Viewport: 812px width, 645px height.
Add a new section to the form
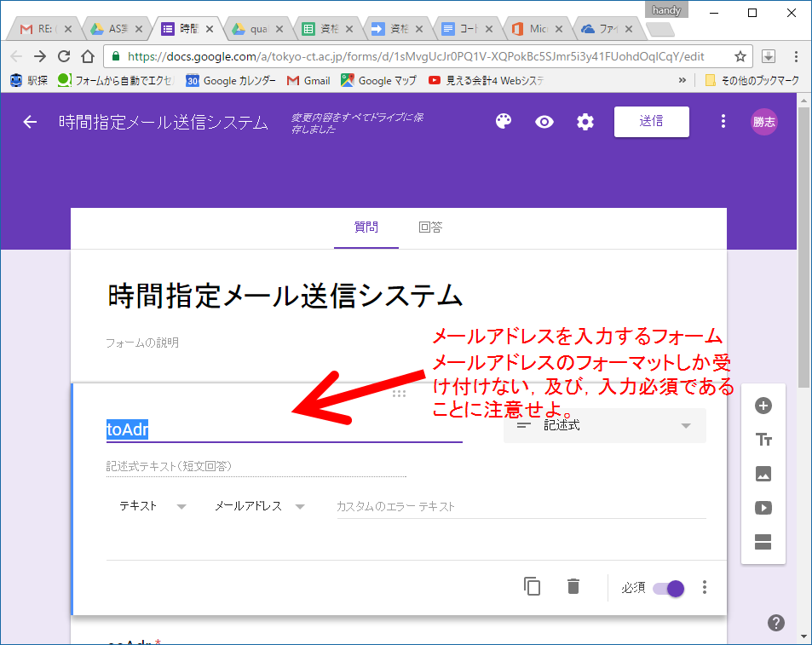point(763,541)
